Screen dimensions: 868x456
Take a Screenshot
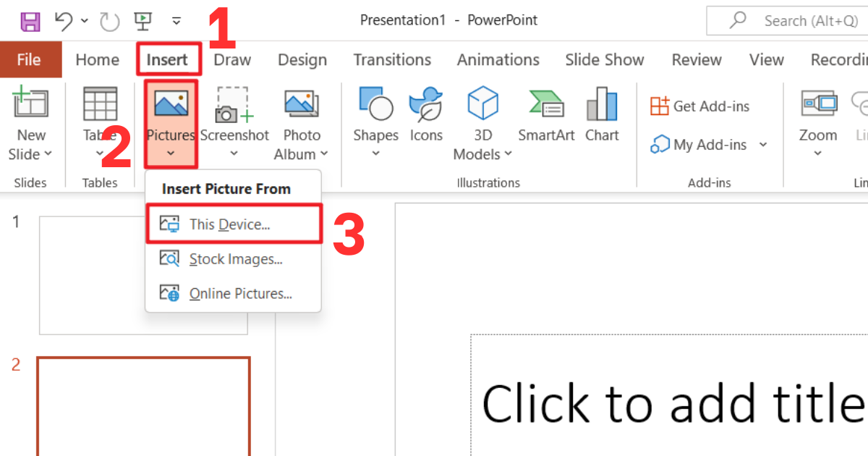coord(235,123)
